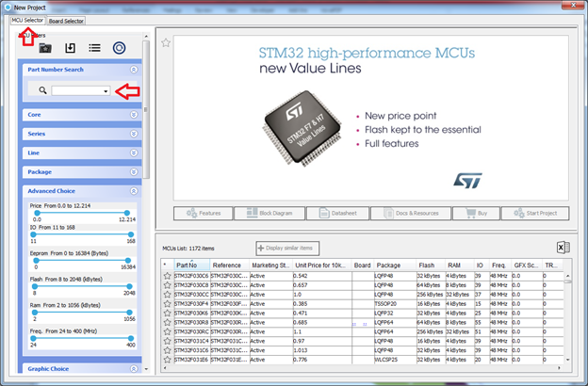
Task: Star the STM32F031C6 row
Action: 167,350
